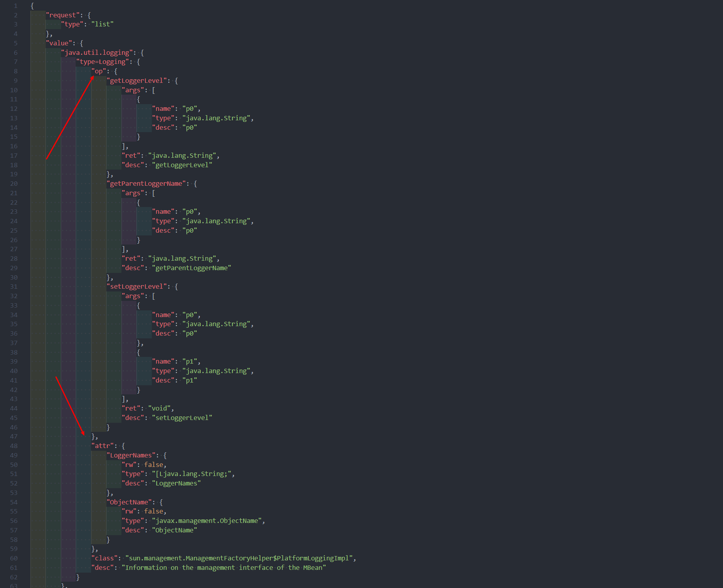This screenshot has height=588, width=723.
Task: Click the "attr" key text
Action: (102, 446)
